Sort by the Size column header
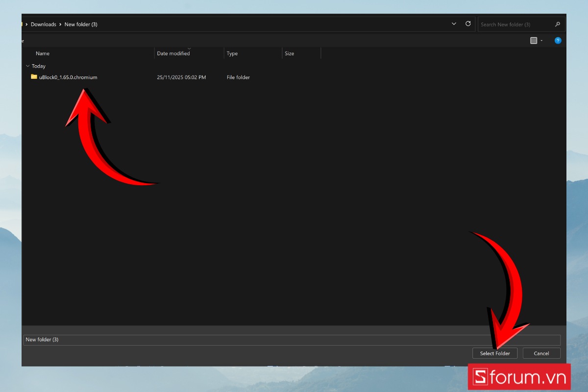 [x=290, y=53]
